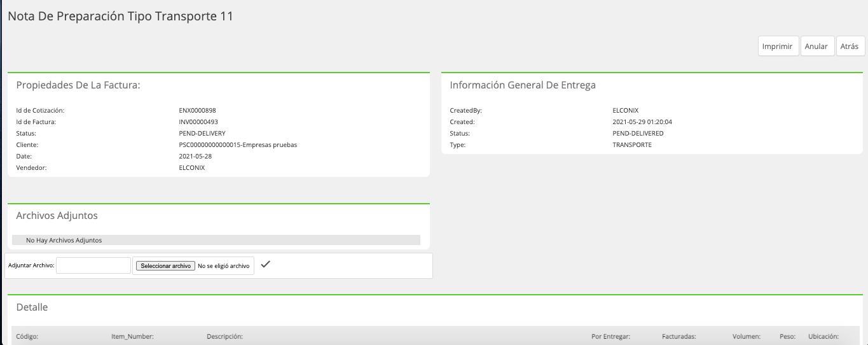Image resolution: width=868 pixels, height=345 pixels.
Task: Click the Anular button
Action: [817, 46]
